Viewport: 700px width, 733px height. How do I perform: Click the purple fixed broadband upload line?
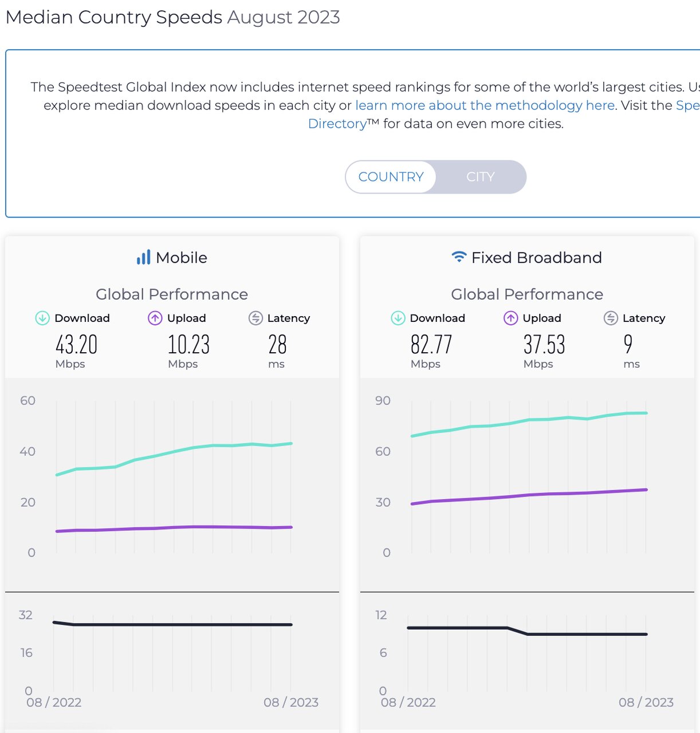pyautogui.click(x=528, y=495)
